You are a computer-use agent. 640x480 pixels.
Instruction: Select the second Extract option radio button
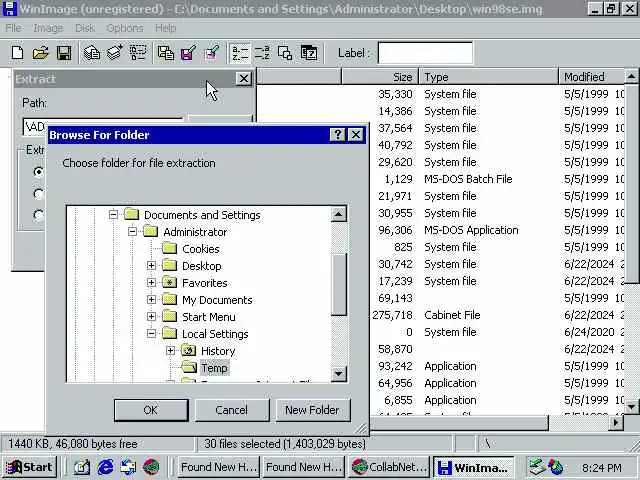38,193
